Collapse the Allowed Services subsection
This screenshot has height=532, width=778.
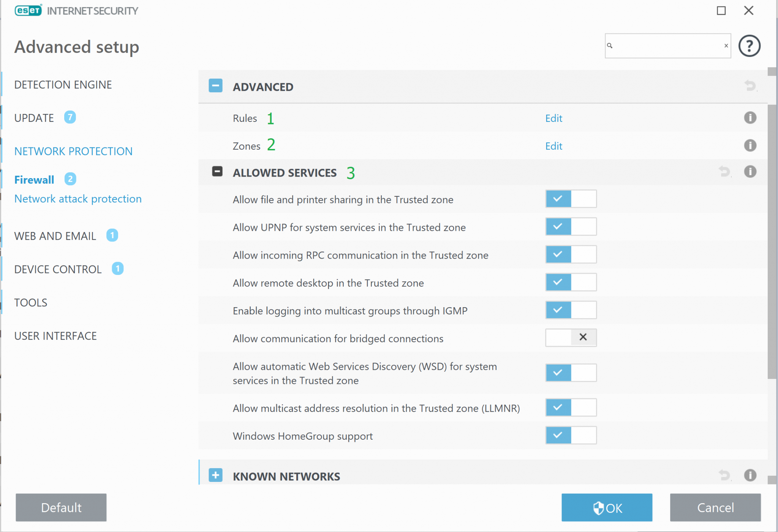click(x=217, y=172)
